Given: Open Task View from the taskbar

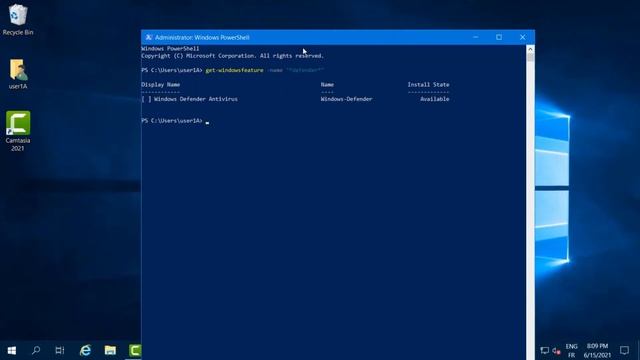Looking at the screenshot, I should pyautogui.click(x=60, y=350).
